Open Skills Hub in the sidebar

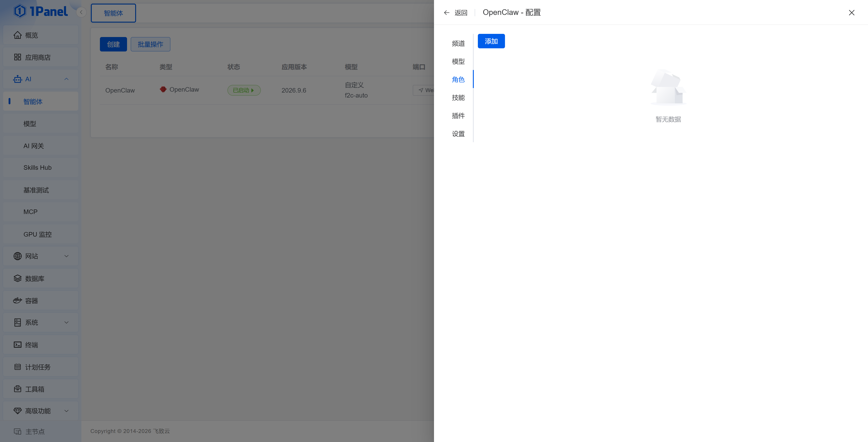coord(37,168)
